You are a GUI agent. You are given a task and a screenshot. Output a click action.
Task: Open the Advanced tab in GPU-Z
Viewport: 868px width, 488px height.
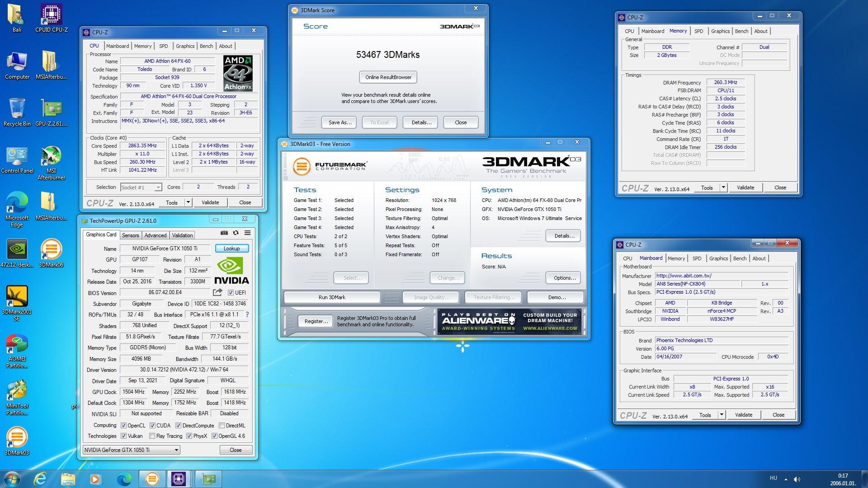pos(156,235)
